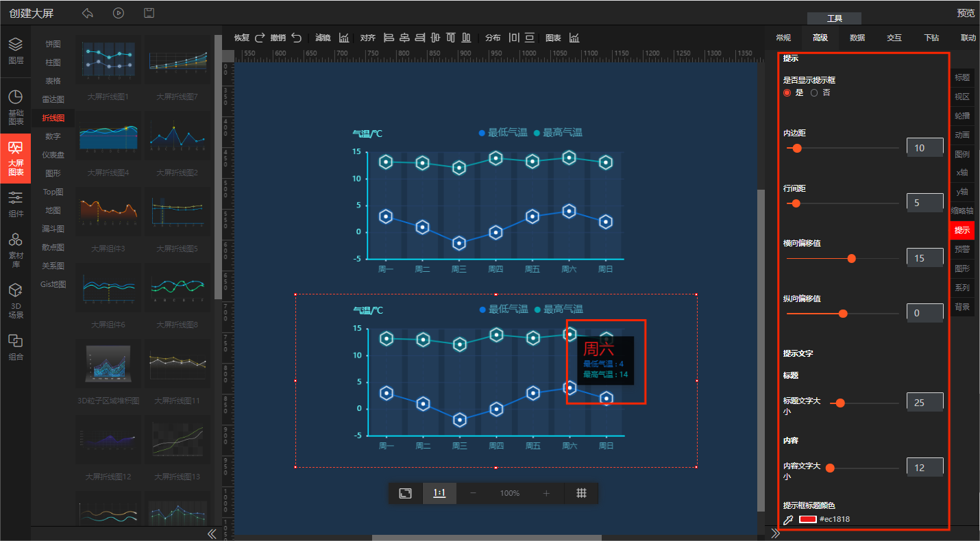980x541 pixels.
Task: Switch to the 常规 tab
Action: tap(783, 38)
